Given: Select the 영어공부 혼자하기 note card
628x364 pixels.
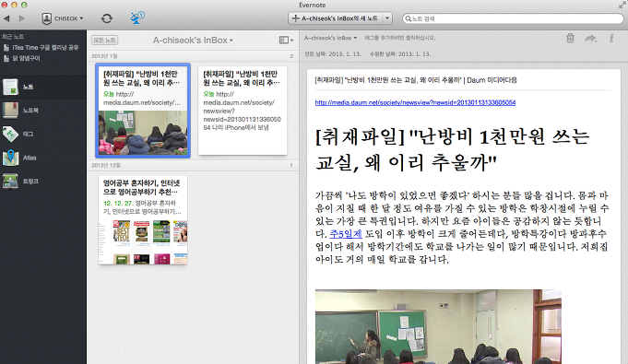Looking at the screenshot, I should pyautogui.click(x=143, y=220).
